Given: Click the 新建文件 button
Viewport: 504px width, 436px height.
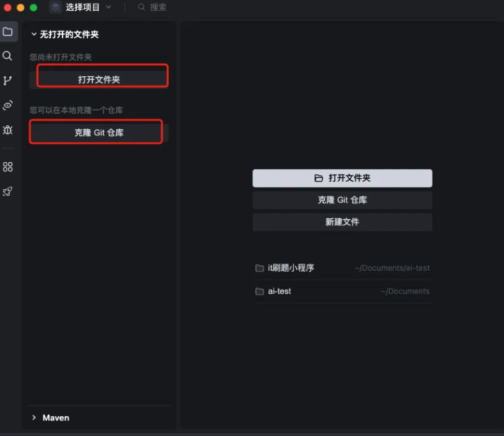Looking at the screenshot, I should tap(342, 222).
